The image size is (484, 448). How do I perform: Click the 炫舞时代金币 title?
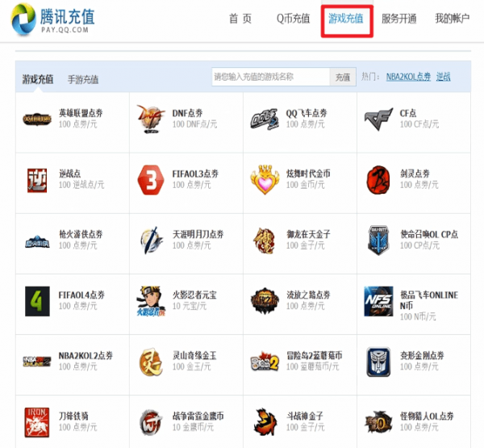(x=308, y=174)
